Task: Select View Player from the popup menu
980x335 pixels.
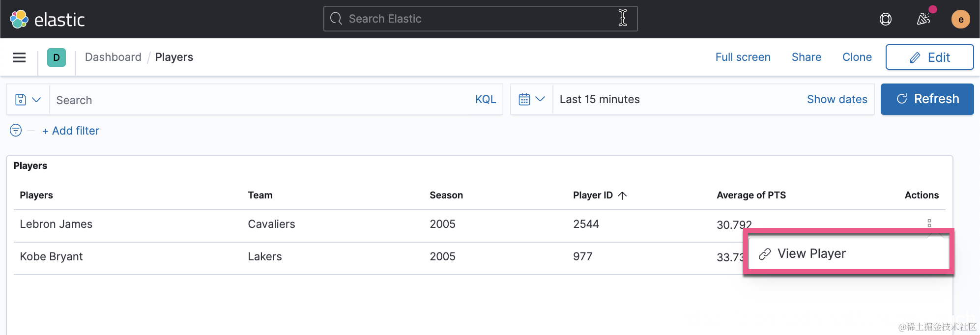Action: pos(811,253)
